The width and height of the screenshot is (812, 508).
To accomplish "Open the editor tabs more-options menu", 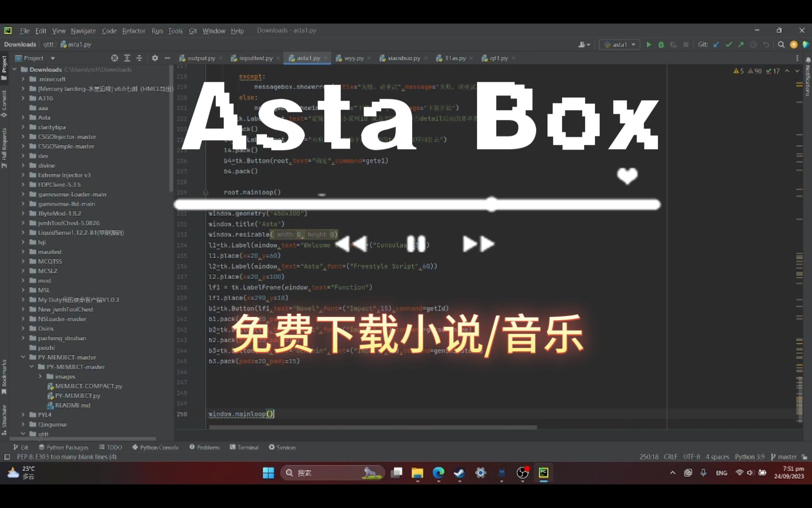I will point(797,58).
